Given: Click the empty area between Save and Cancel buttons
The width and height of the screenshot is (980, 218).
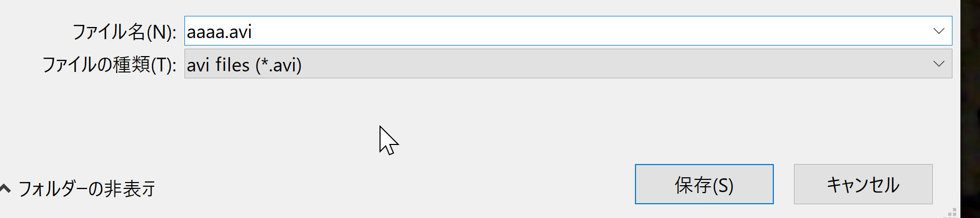Looking at the screenshot, I should [784, 184].
